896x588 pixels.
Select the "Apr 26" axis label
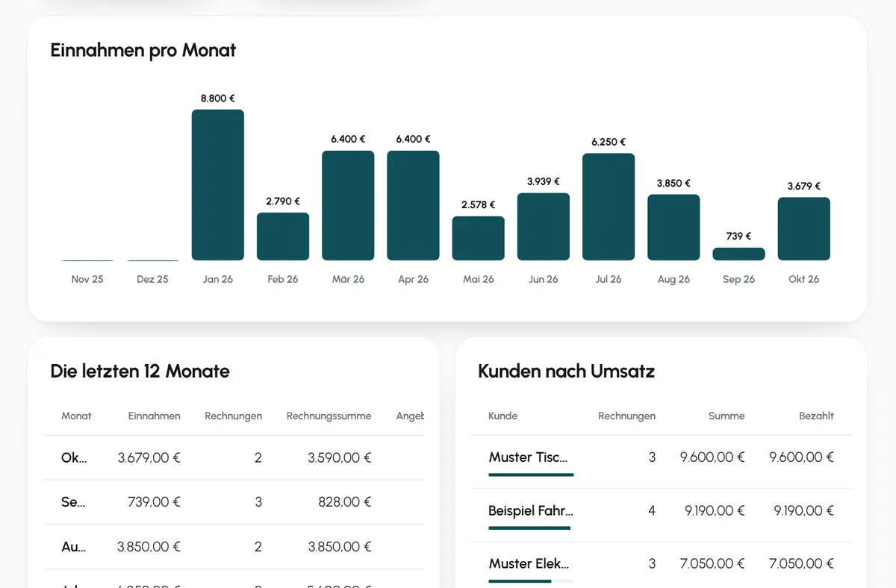pos(413,279)
